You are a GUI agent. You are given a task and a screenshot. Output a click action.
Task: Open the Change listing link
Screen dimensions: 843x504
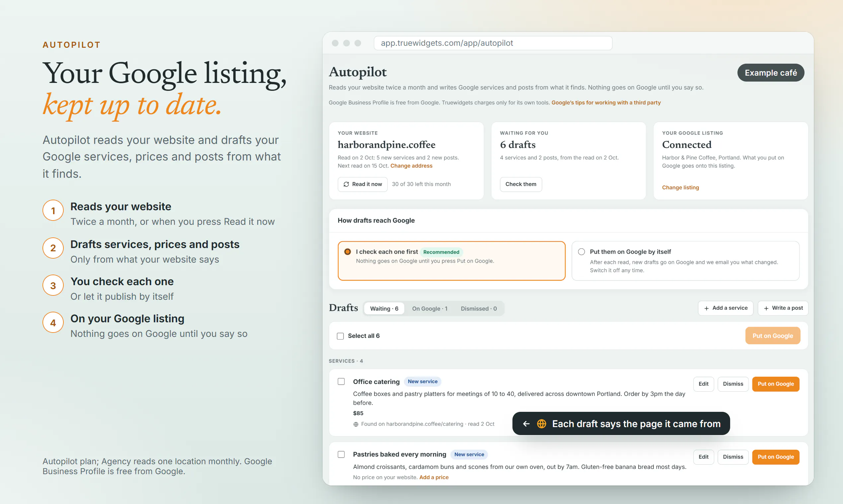pos(680,187)
